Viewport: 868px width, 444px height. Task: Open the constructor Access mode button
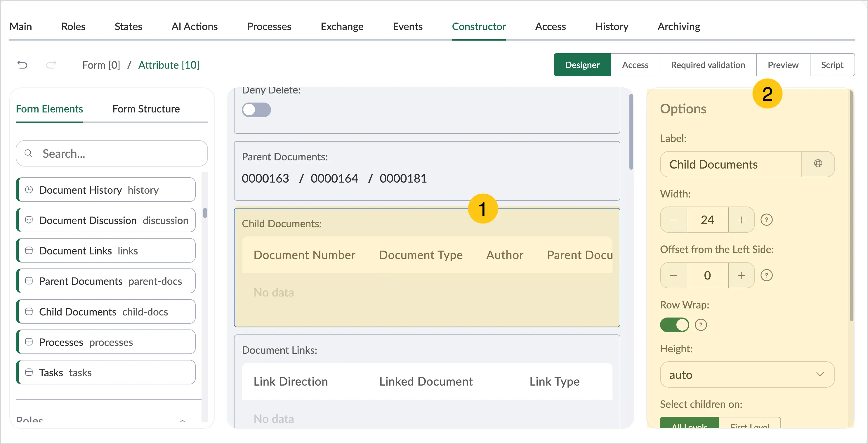635,65
